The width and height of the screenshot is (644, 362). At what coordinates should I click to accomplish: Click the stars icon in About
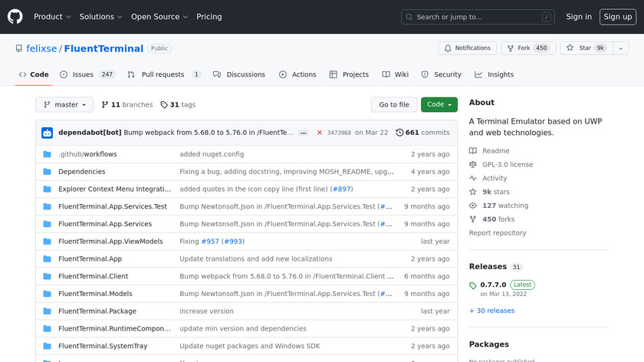click(473, 192)
